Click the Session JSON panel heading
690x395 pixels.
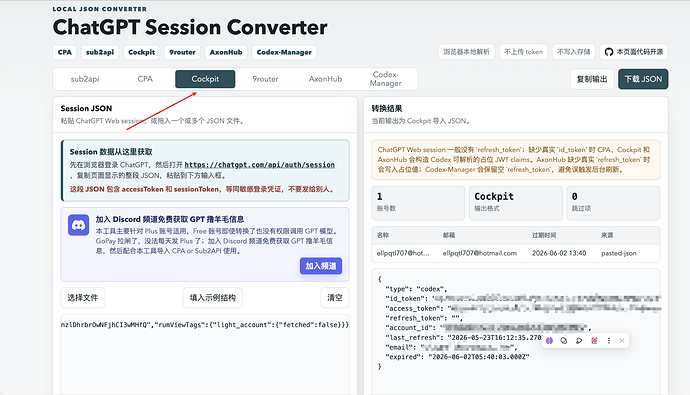tap(86, 108)
